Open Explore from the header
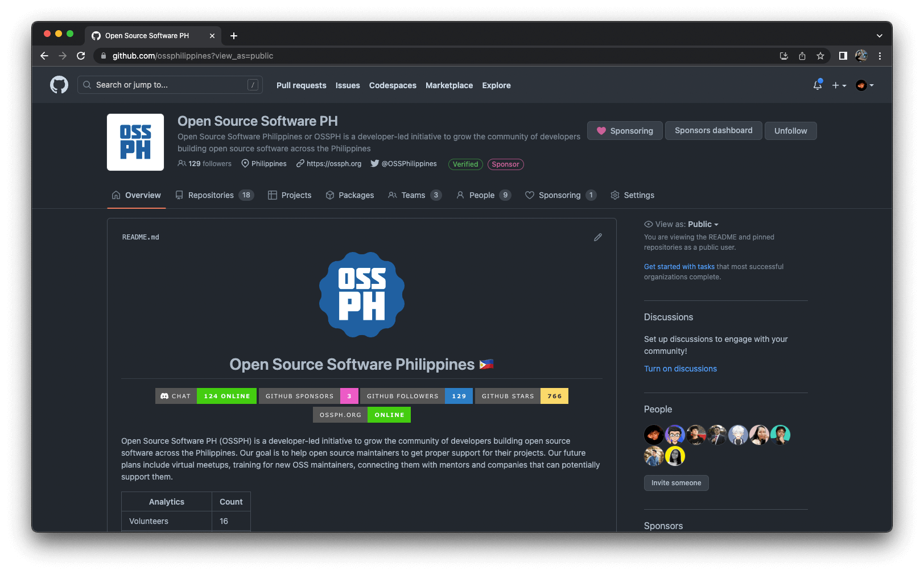The width and height of the screenshot is (924, 574). pyautogui.click(x=497, y=85)
